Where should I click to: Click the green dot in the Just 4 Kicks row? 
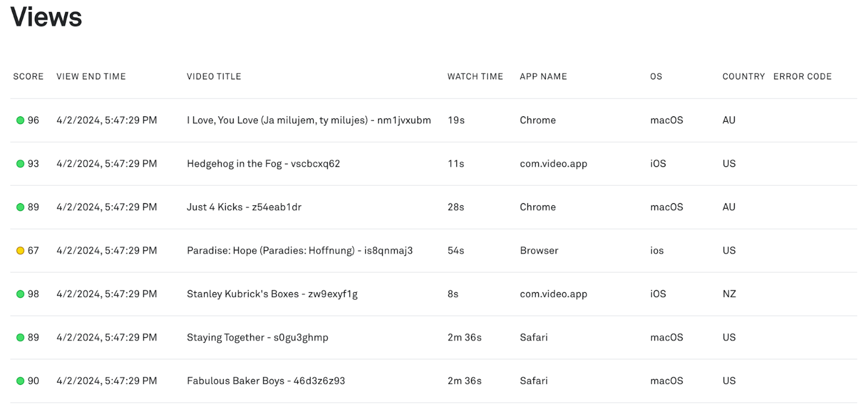point(20,207)
